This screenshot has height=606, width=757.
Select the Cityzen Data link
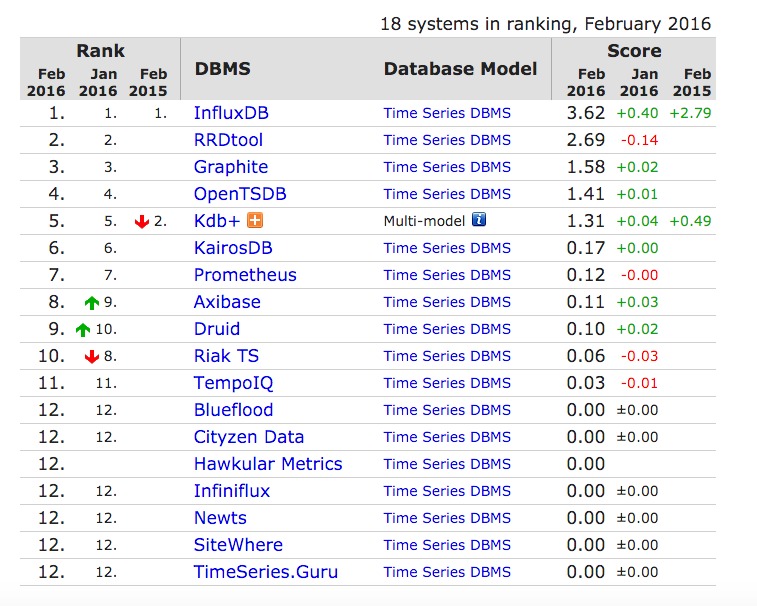click(249, 437)
